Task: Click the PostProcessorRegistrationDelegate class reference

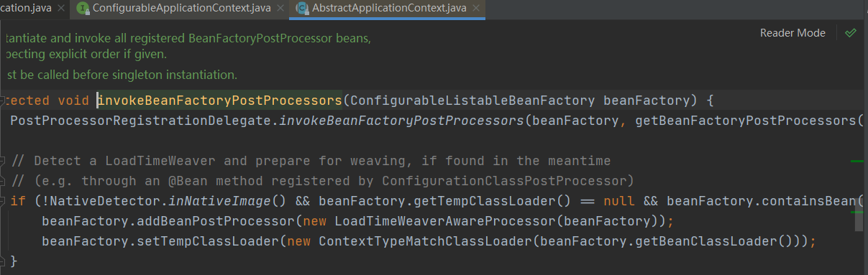Action: [142, 120]
